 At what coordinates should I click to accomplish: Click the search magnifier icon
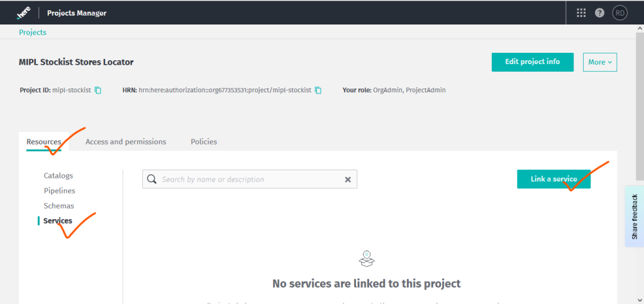(x=152, y=179)
